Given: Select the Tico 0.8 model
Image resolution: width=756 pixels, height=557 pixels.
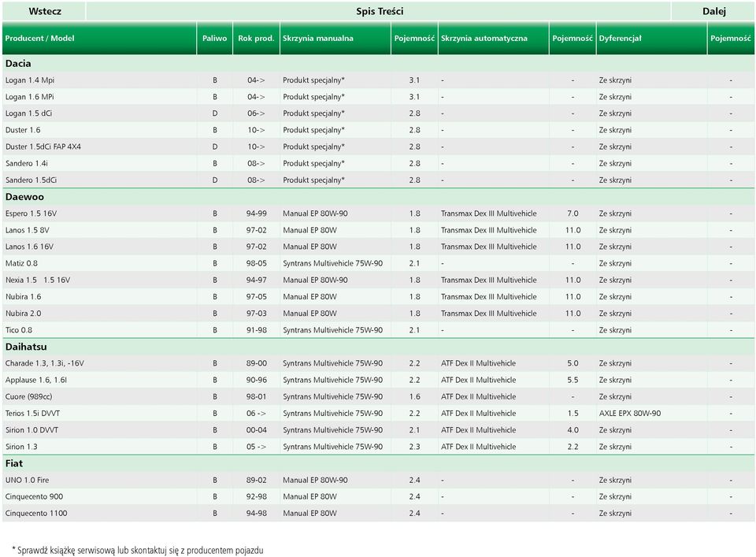Looking at the screenshot, I should [x=18, y=330].
